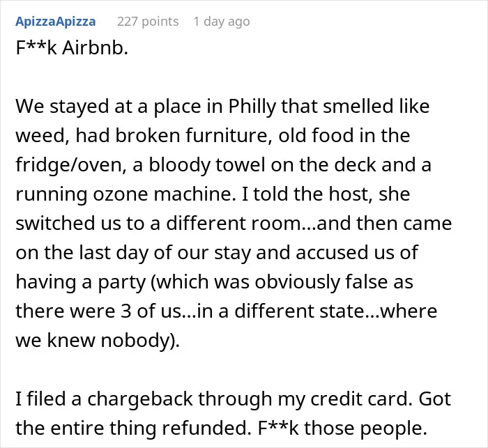Click the phrase 'different state...where'

335,311
